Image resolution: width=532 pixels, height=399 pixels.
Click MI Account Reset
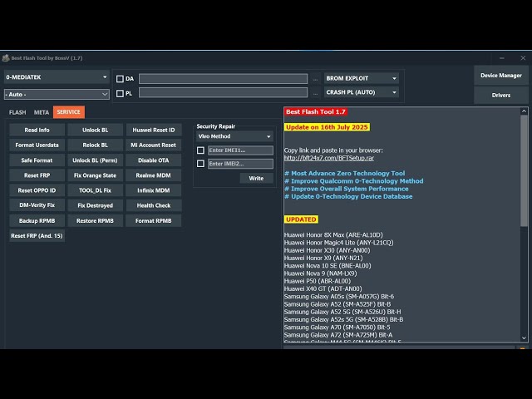154,145
